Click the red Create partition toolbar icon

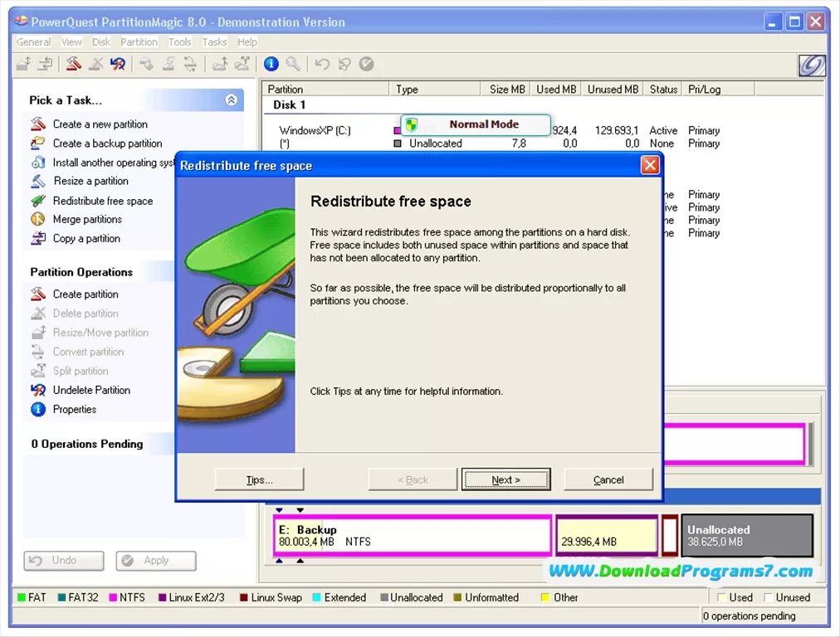73,64
